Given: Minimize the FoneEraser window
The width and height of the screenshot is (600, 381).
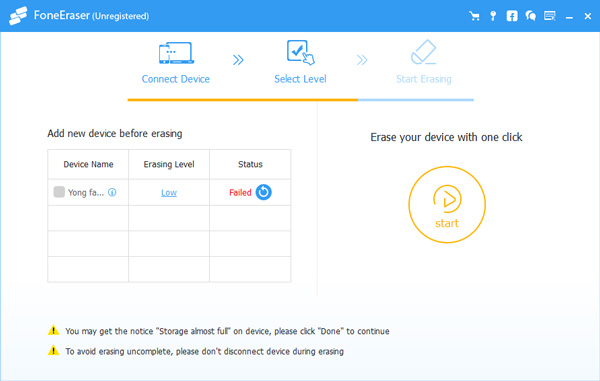Looking at the screenshot, I should pyautogui.click(x=569, y=16).
